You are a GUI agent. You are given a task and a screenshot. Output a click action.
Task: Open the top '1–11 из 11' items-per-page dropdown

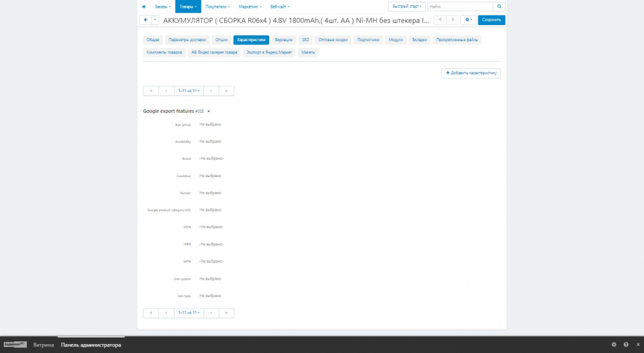(x=189, y=91)
